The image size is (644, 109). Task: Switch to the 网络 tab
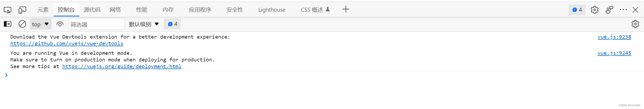point(115,10)
